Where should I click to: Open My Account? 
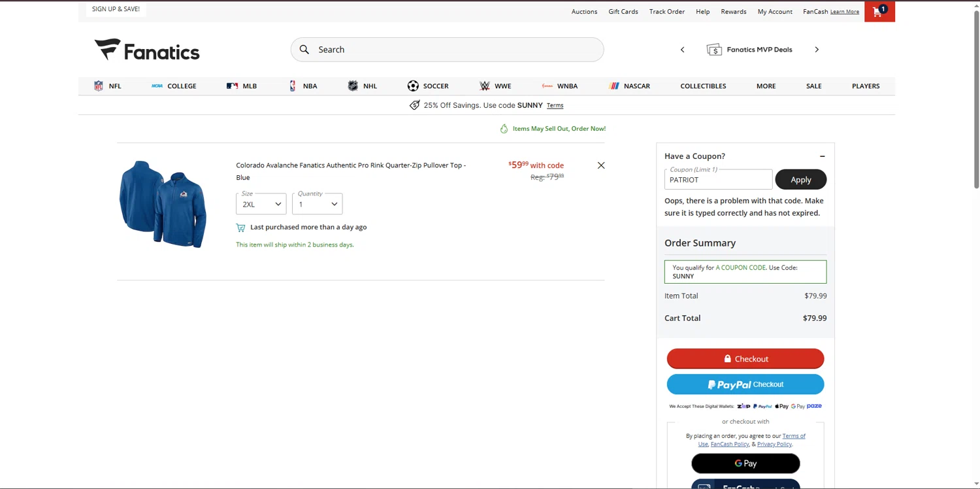click(775, 12)
